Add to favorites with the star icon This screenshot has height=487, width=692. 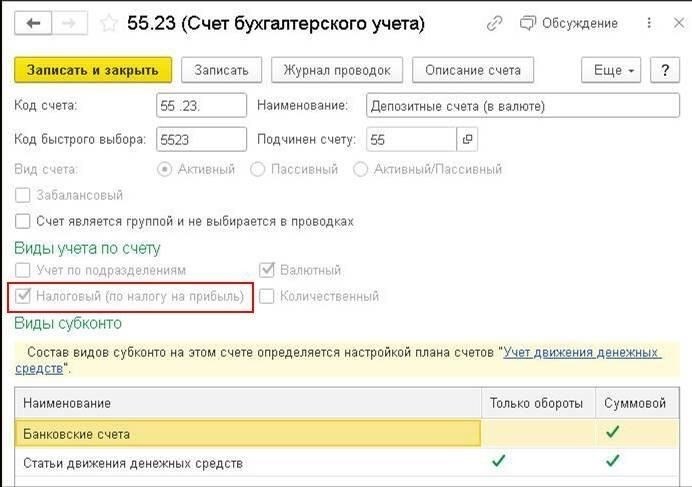[109, 23]
